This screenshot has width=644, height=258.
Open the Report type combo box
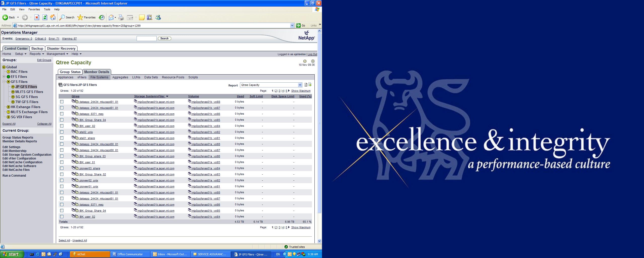pos(271,85)
